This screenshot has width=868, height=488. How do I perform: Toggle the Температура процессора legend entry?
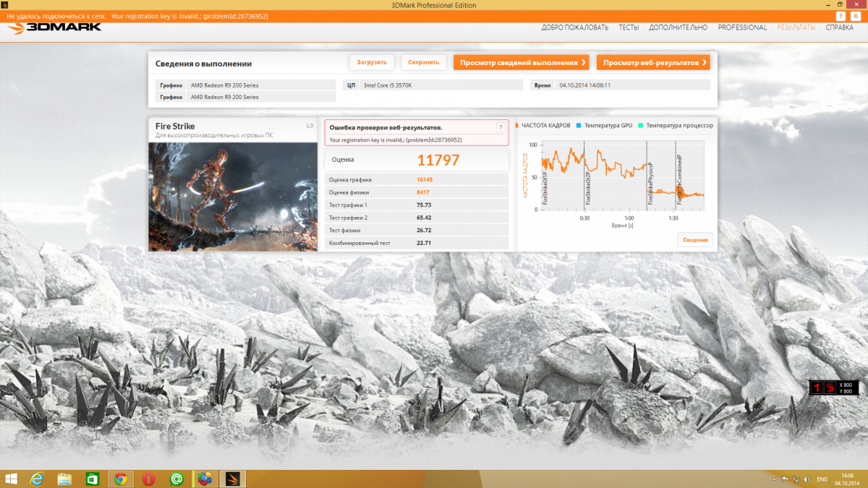click(x=676, y=125)
